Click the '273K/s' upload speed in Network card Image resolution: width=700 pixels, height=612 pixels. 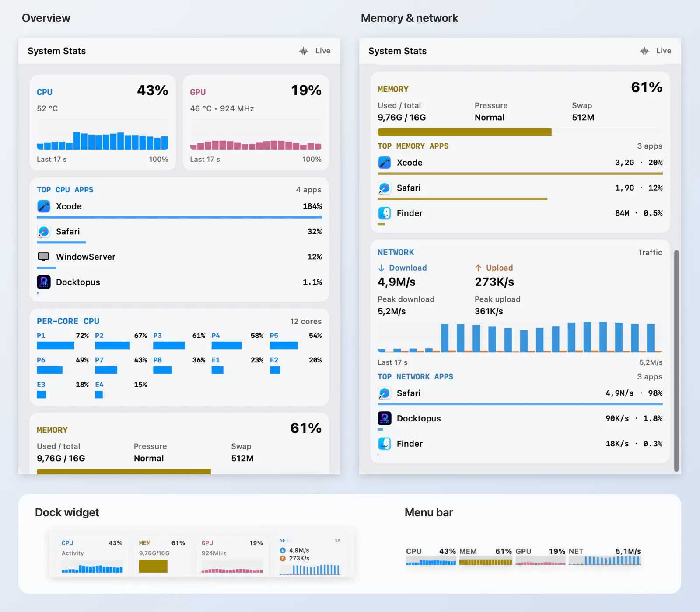(494, 282)
